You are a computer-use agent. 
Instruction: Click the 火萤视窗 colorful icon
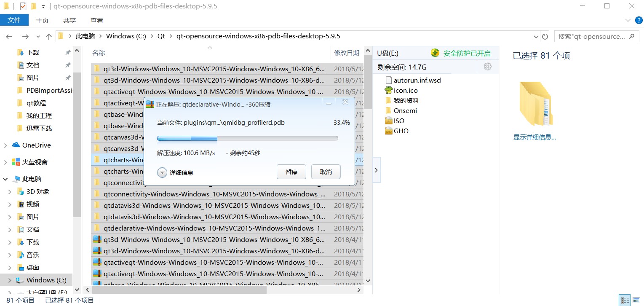[16, 162]
